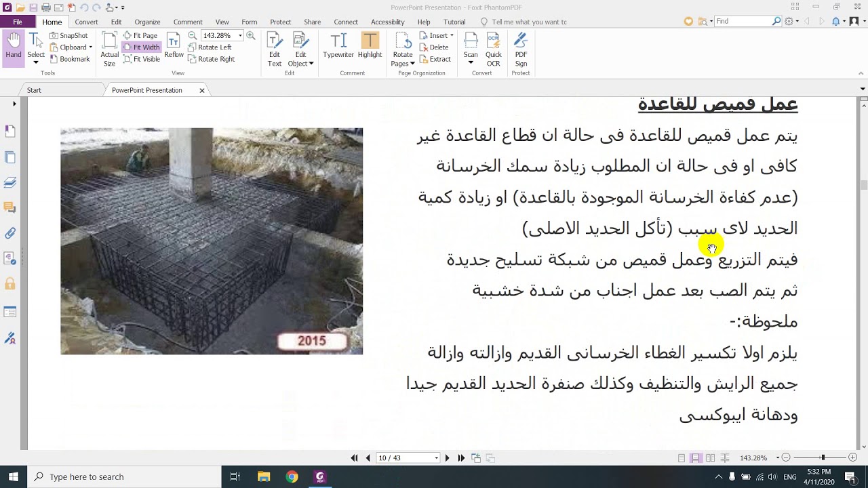
Task: Toggle the Highlight tool
Action: point(370,45)
